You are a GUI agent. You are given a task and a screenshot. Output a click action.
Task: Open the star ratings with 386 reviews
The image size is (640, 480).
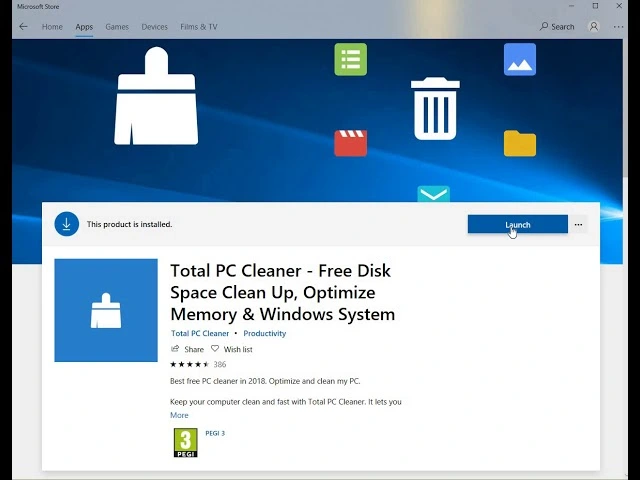pyautogui.click(x=198, y=364)
